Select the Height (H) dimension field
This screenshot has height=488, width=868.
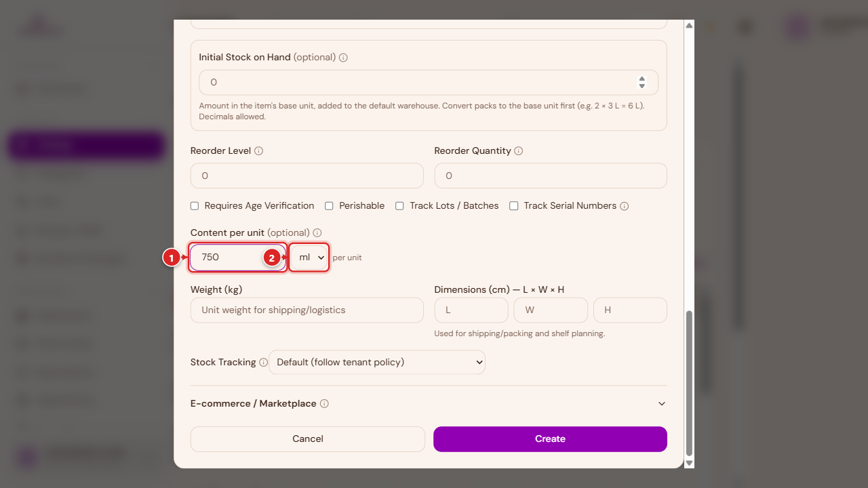630,310
